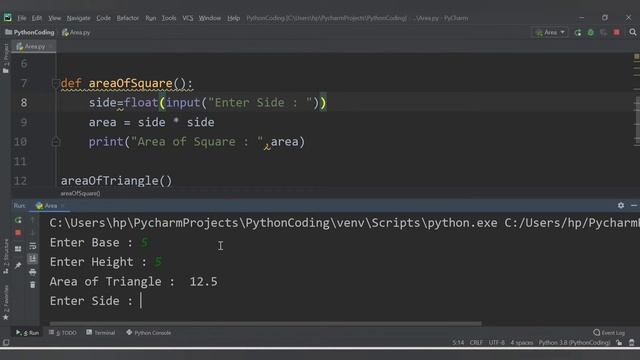Open the Terminal tool window
The height and width of the screenshot is (360, 640).
100,333
